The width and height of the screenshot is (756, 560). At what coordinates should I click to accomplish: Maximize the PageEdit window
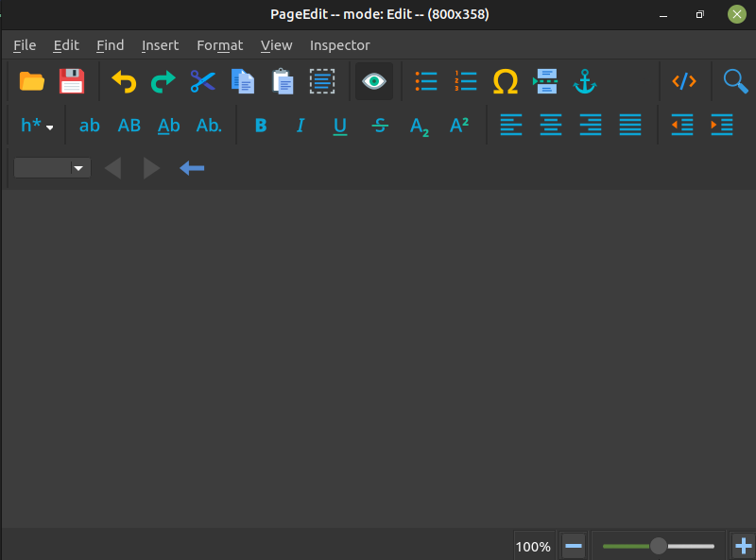pyautogui.click(x=700, y=14)
